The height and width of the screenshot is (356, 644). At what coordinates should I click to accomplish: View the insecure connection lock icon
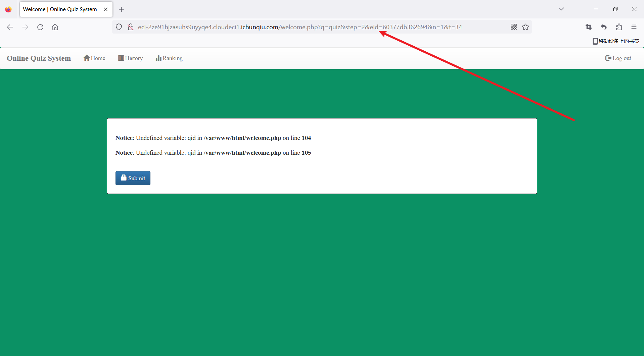click(x=131, y=27)
